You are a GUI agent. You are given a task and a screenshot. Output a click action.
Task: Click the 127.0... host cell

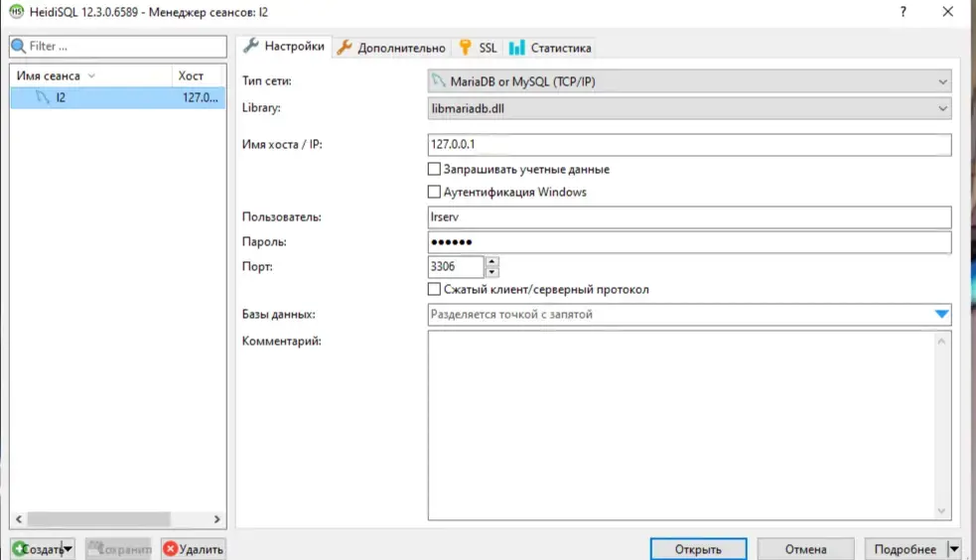[201, 97]
